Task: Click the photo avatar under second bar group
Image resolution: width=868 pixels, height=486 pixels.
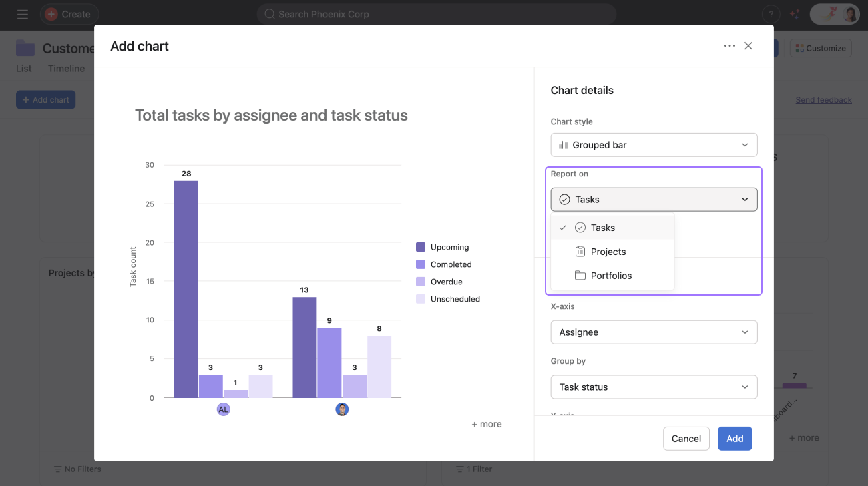Action: tap(342, 409)
